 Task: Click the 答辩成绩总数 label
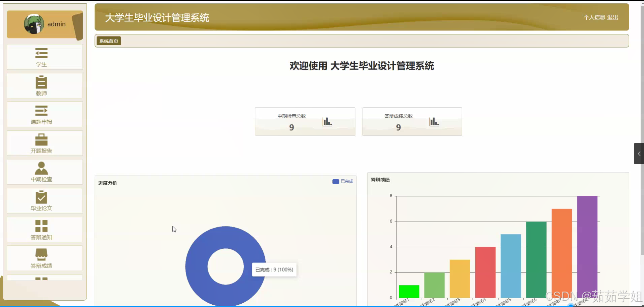[x=398, y=116]
